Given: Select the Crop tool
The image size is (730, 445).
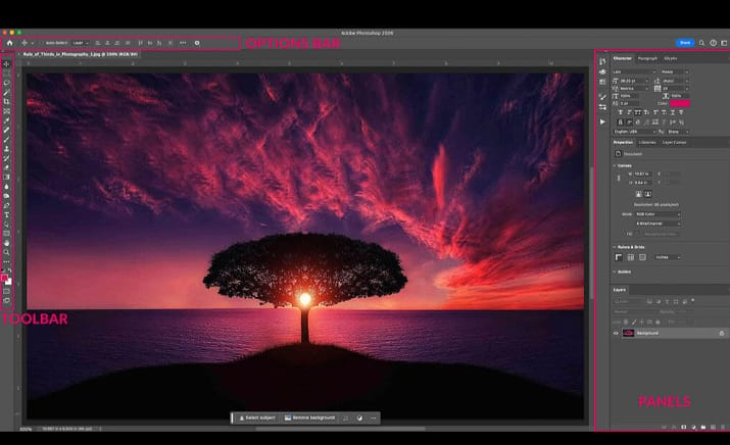Looking at the screenshot, I should click(x=7, y=101).
